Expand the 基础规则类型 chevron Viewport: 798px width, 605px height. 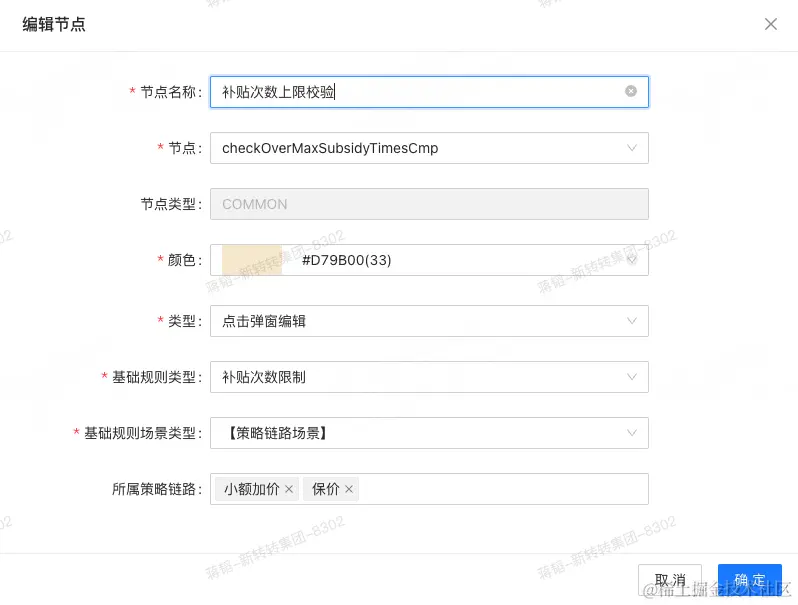point(632,377)
